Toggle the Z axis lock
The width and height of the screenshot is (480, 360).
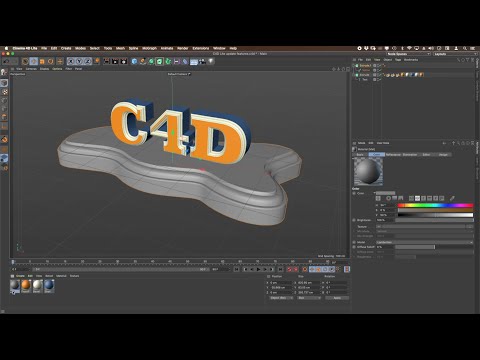(88, 61)
